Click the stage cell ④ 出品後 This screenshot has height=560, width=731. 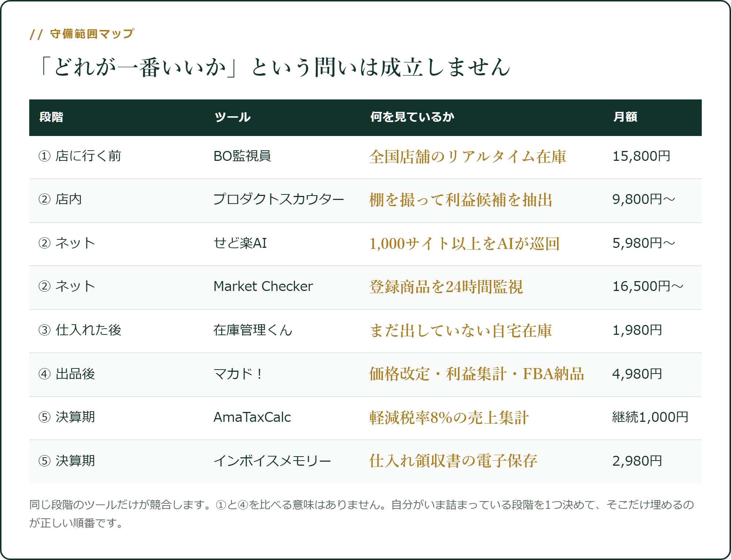[x=67, y=374]
